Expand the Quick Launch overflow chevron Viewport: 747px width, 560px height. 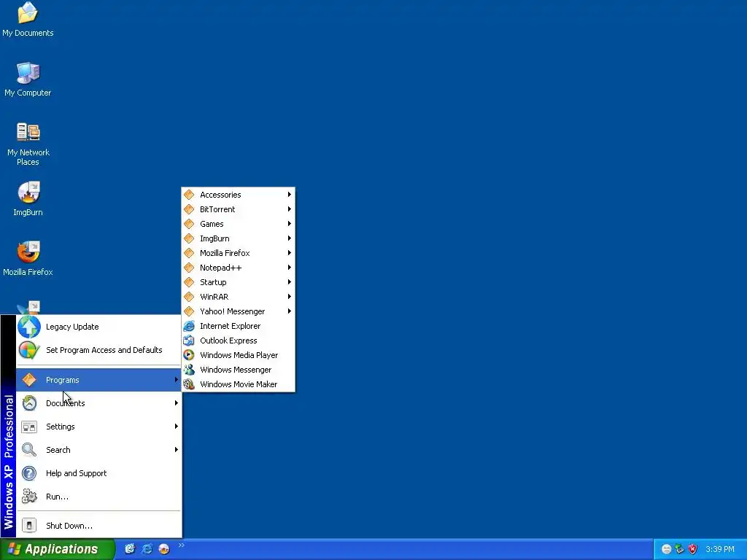pyautogui.click(x=182, y=545)
